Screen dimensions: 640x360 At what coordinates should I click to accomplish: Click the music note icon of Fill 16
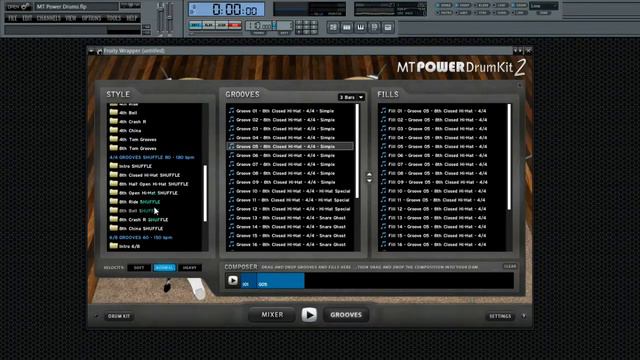click(383, 244)
